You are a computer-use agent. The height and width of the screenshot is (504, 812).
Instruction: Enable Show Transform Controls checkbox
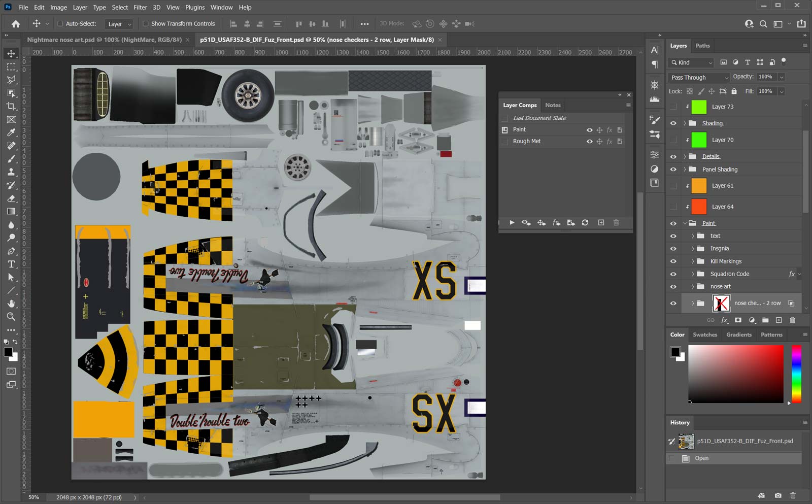(146, 24)
